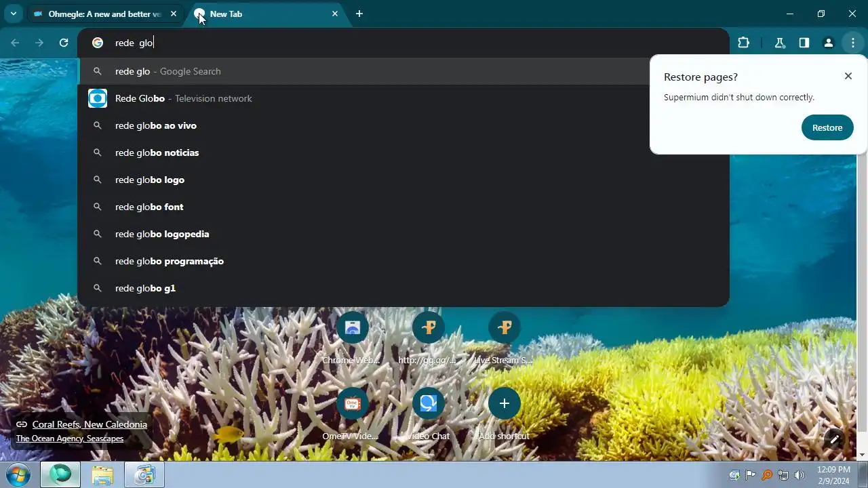Open the third pinned taskbar program

pos(144,474)
